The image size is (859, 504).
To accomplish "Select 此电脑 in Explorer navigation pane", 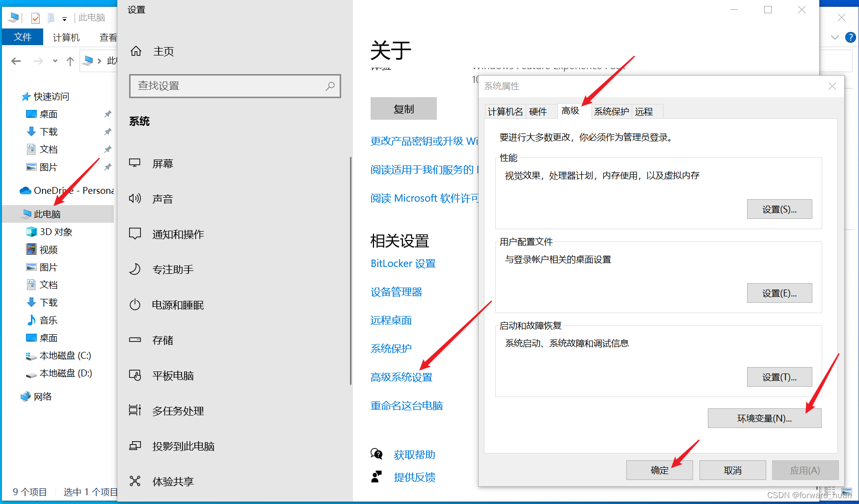I will point(58,214).
